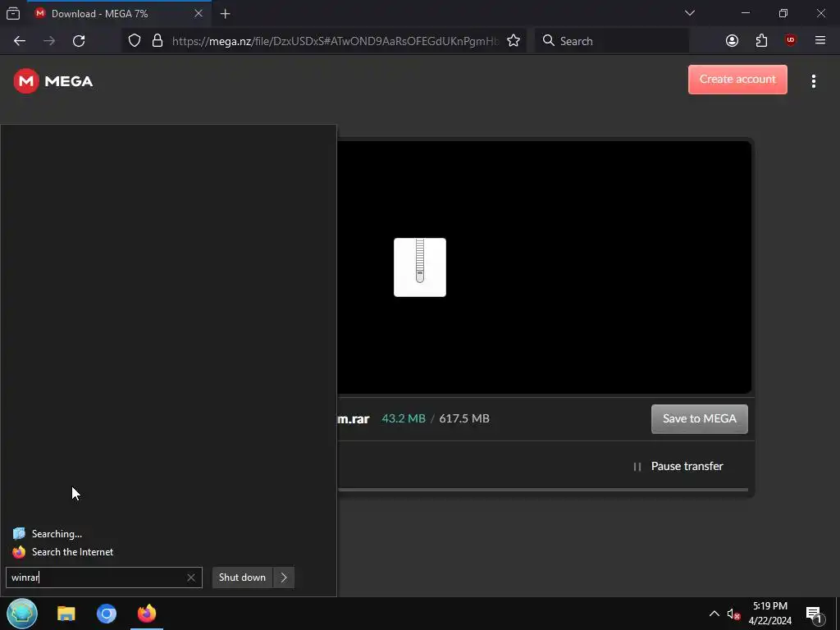This screenshot has height=630, width=840.
Task: Bookmark this page with the star
Action: [x=514, y=41]
